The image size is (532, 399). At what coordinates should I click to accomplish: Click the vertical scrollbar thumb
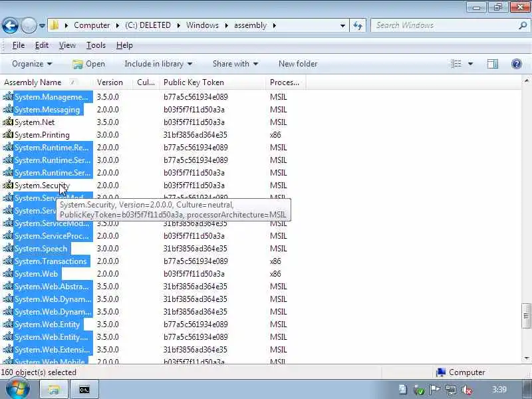[x=526, y=316]
